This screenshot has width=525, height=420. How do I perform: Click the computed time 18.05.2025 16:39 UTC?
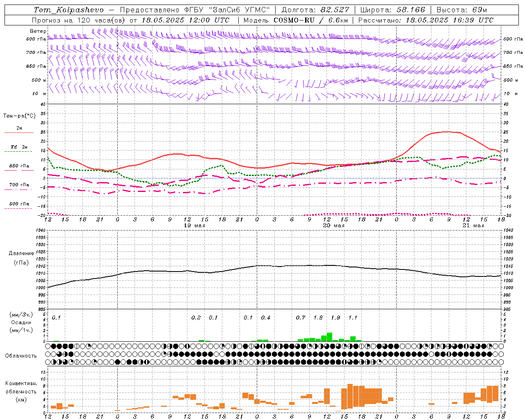[450, 20]
